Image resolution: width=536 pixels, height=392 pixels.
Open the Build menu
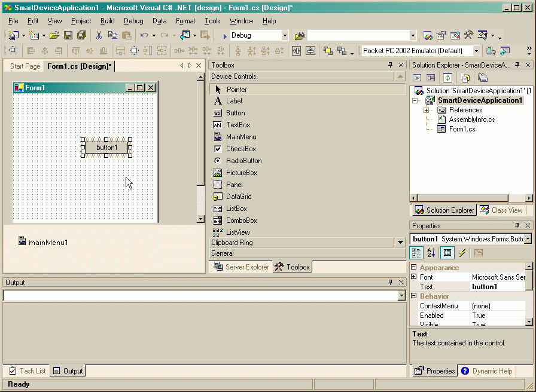coord(107,21)
